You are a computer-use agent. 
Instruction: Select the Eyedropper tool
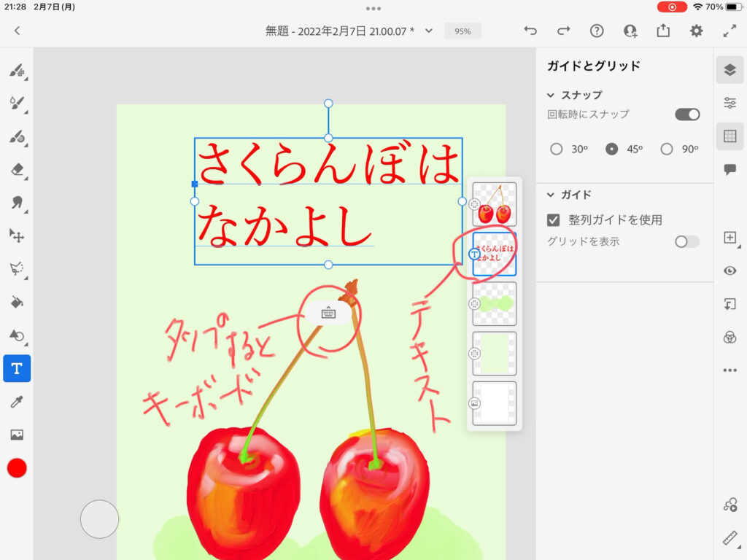click(17, 402)
